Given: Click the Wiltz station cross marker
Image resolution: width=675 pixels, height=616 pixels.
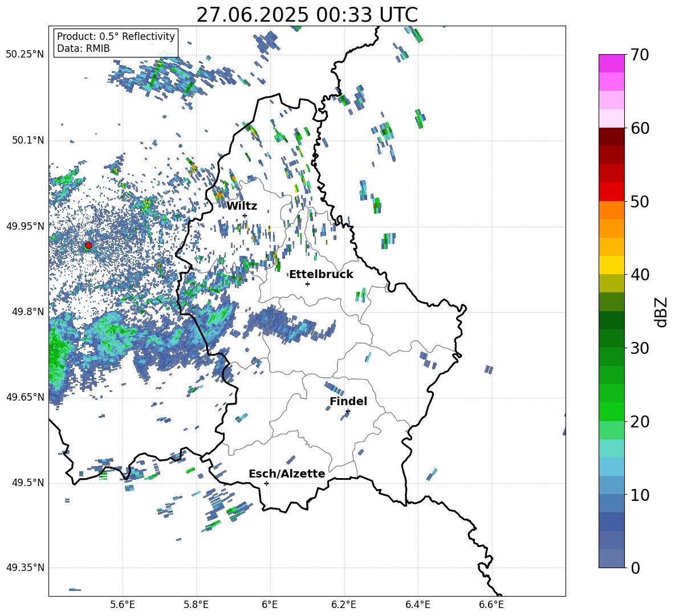Looking at the screenshot, I should coord(245,215).
